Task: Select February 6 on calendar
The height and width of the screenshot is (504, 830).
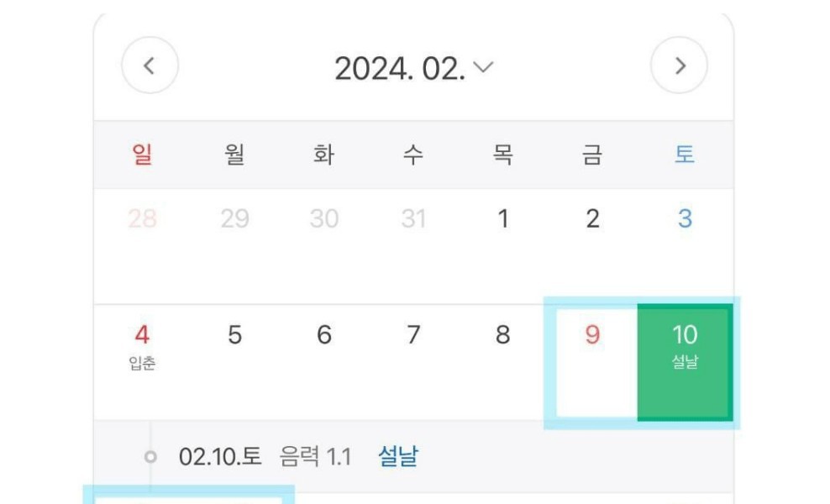Action: (x=324, y=335)
